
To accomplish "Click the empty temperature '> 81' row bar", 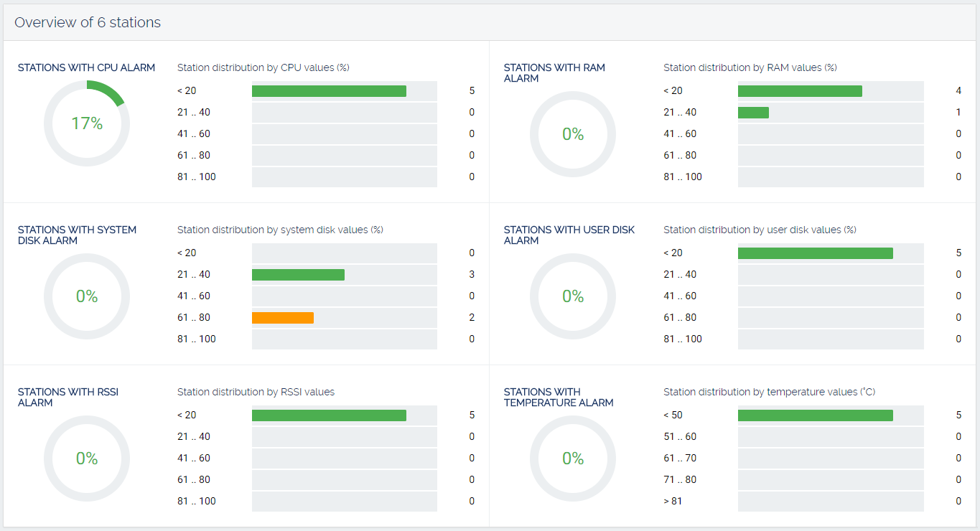I will click(831, 502).
